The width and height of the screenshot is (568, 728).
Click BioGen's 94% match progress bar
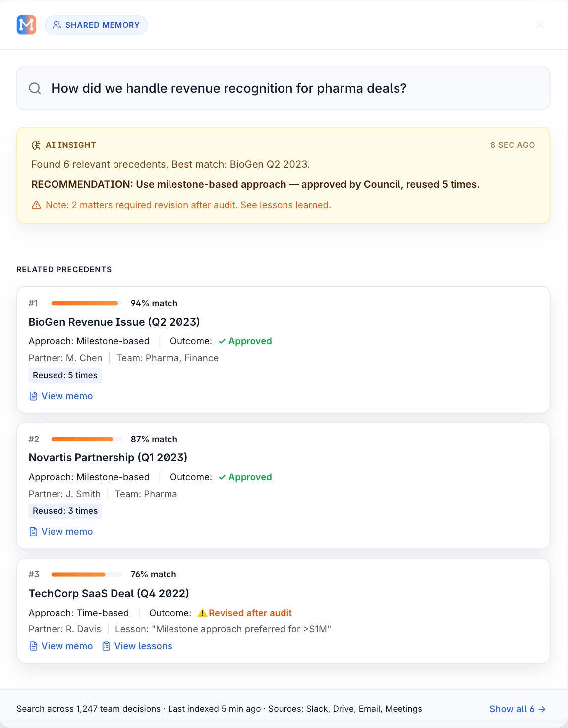click(85, 303)
